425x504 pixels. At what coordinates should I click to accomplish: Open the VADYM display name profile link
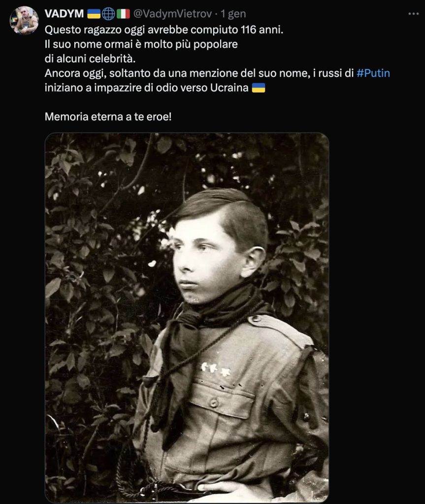[x=65, y=14]
